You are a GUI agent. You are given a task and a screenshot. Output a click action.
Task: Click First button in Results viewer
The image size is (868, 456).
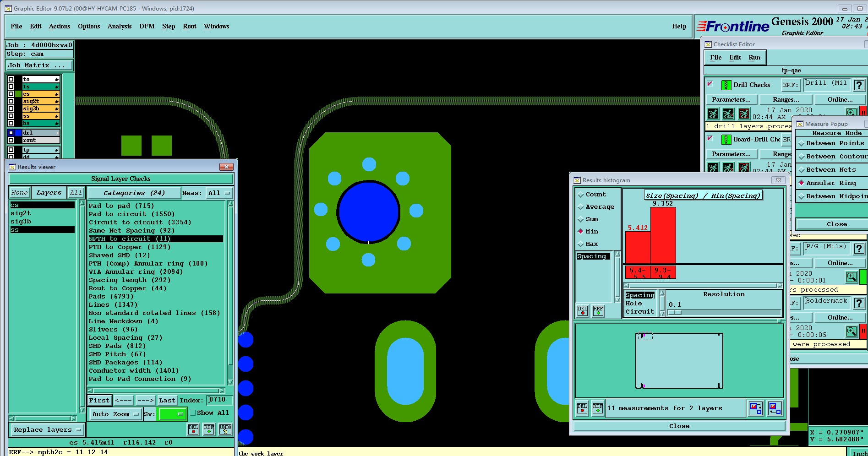pos(99,401)
